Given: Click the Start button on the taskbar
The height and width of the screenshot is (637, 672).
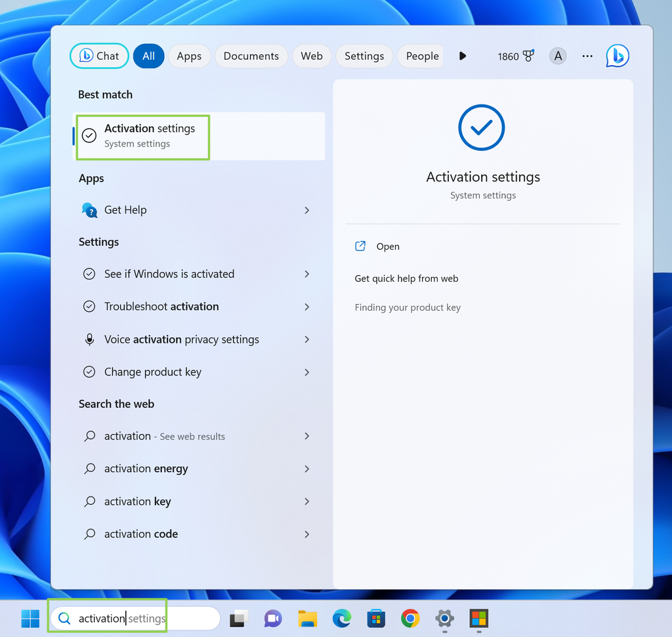Looking at the screenshot, I should point(30,618).
